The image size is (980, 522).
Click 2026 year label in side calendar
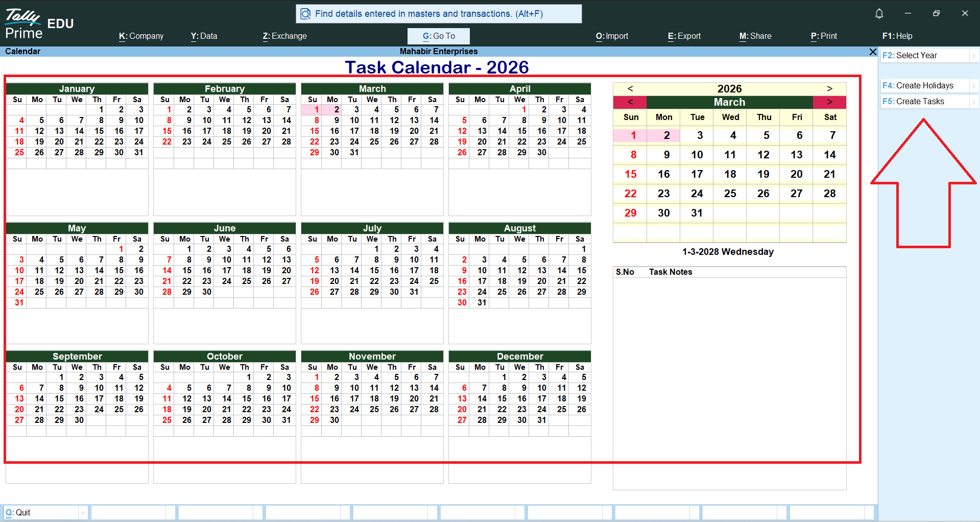[730, 89]
